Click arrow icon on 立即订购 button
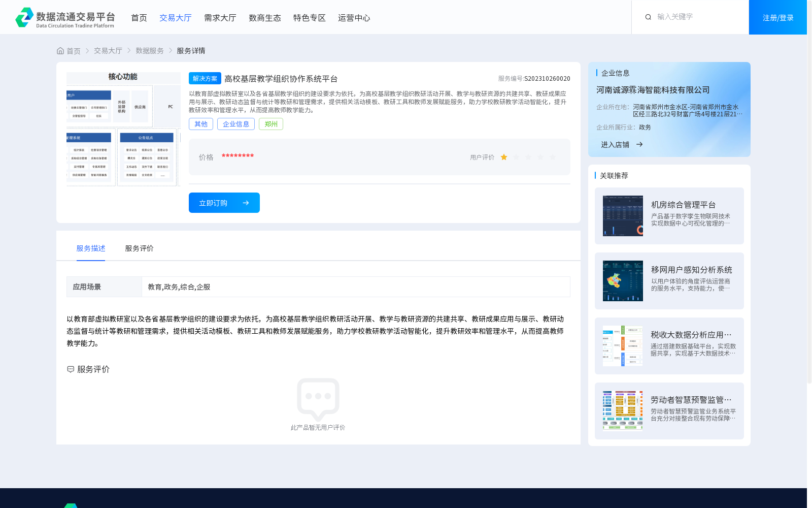This screenshot has height=508, width=812. coord(246,203)
